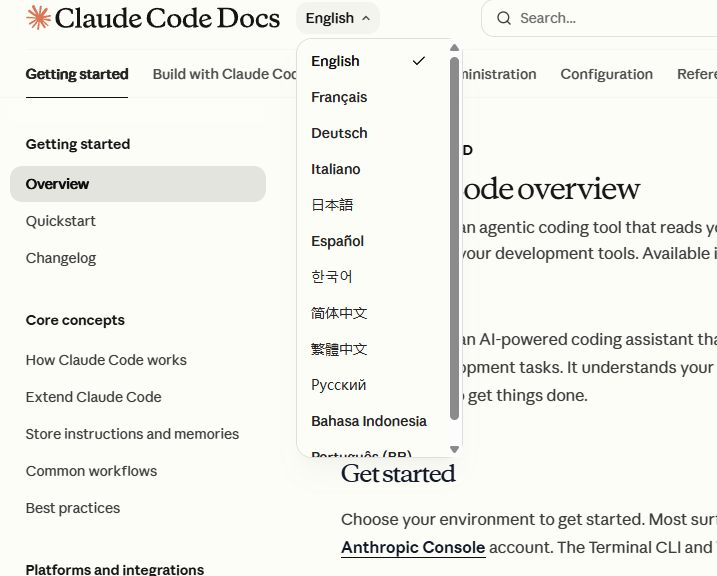Click the Platforms and integrations sidebar heading
The width and height of the screenshot is (717, 576).
(x=115, y=569)
